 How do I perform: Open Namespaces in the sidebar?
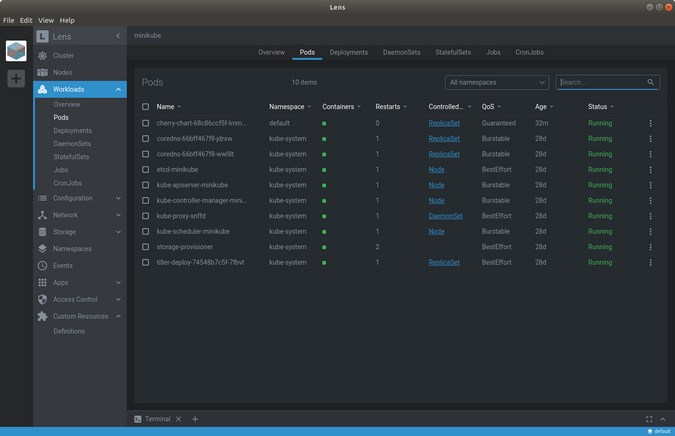point(72,248)
